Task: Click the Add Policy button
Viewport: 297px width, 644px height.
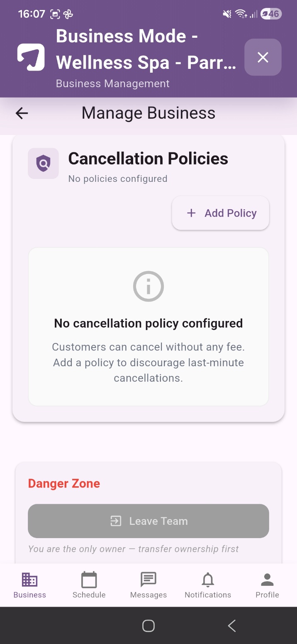Action: 221,213
